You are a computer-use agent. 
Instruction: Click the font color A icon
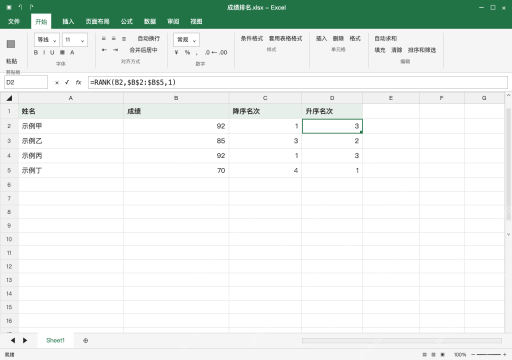pos(72,52)
